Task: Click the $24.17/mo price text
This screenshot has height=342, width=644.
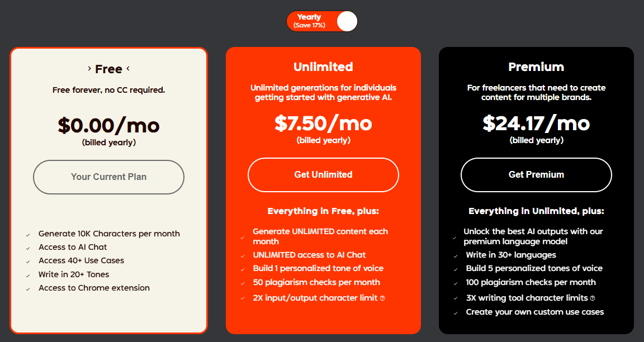Action: click(x=536, y=123)
